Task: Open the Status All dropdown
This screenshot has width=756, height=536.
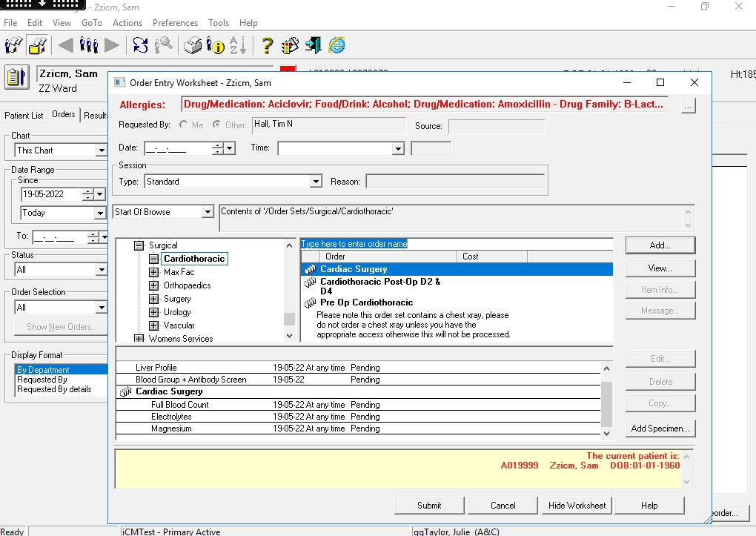Action: (x=101, y=270)
